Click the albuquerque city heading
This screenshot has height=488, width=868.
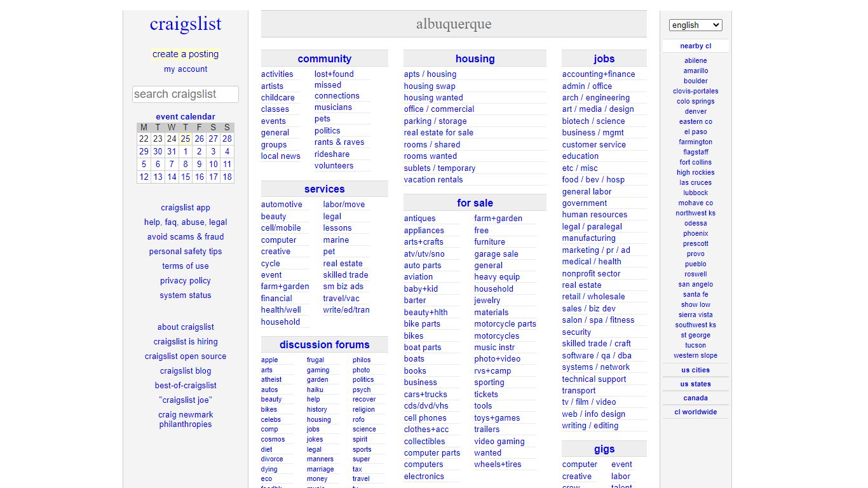[x=454, y=24]
